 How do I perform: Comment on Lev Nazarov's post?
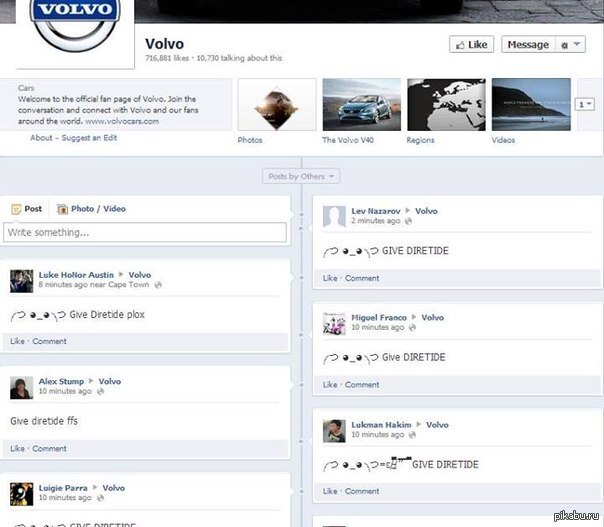coord(362,278)
